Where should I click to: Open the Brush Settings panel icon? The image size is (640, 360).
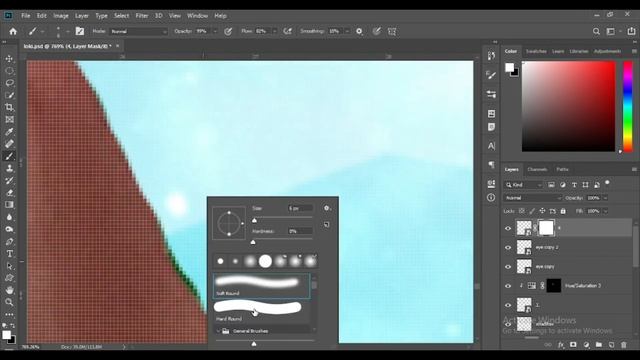click(x=80, y=31)
